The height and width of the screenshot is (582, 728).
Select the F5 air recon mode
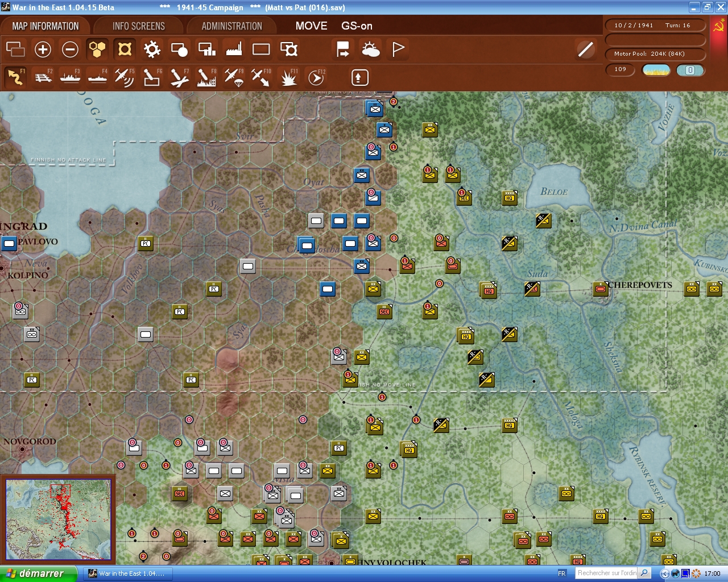[x=125, y=77]
